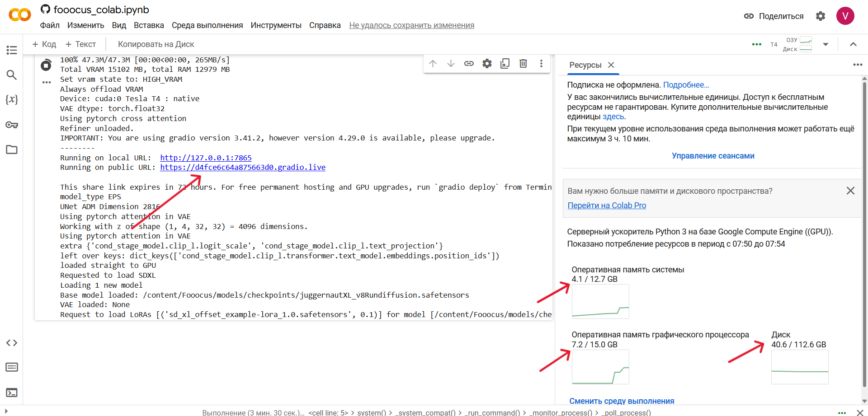Click the GPU memory usage graph
Image resolution: width=868 pixels, height=416 pixels.
[600, 367]
